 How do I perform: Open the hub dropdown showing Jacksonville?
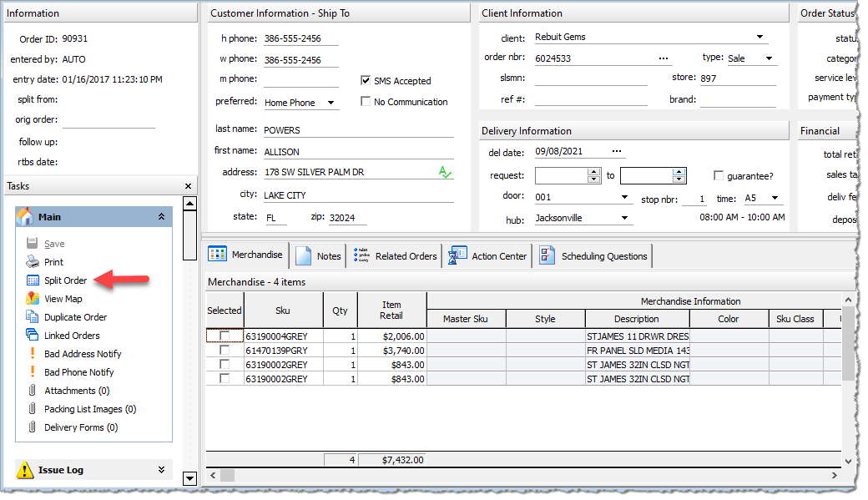point(624,218)
